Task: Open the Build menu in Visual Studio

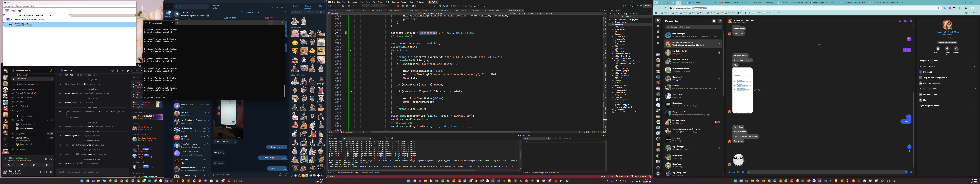Action: click(361, 2)
